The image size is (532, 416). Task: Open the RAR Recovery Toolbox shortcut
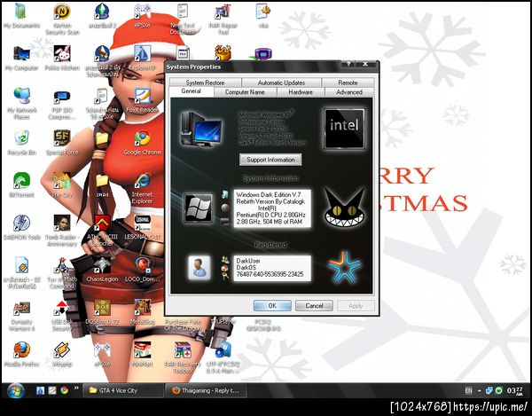(183, 357)
